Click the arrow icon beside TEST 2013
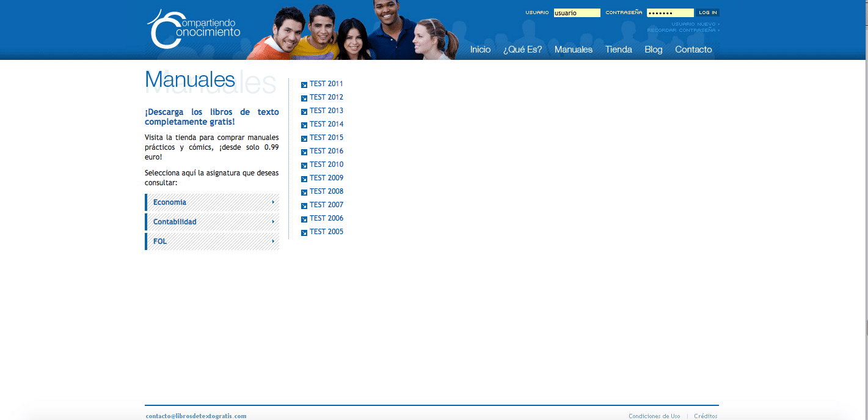The width and height of the screenshot is (868, 420). [304, 111]
